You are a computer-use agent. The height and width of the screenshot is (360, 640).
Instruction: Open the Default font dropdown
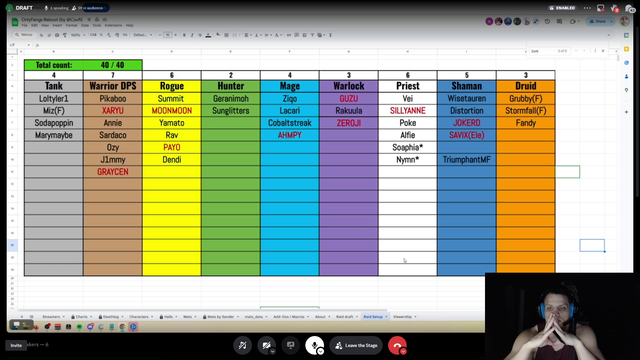[x=142, y=35]
